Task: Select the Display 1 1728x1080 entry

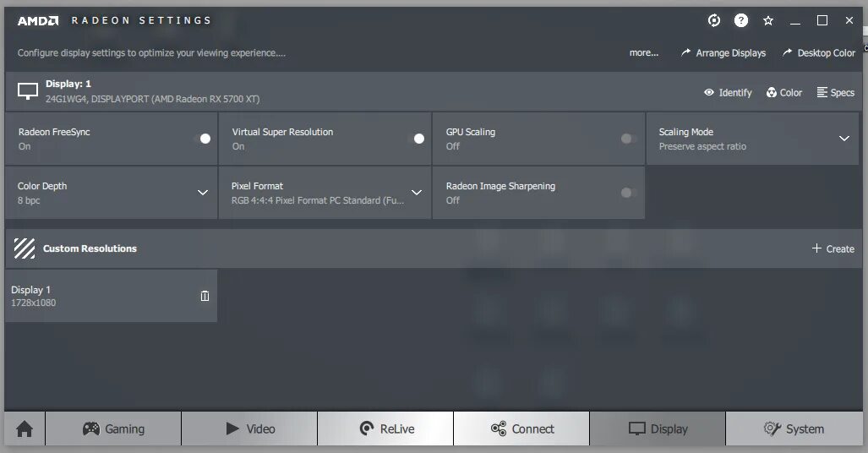Action: tap(111, 296)
